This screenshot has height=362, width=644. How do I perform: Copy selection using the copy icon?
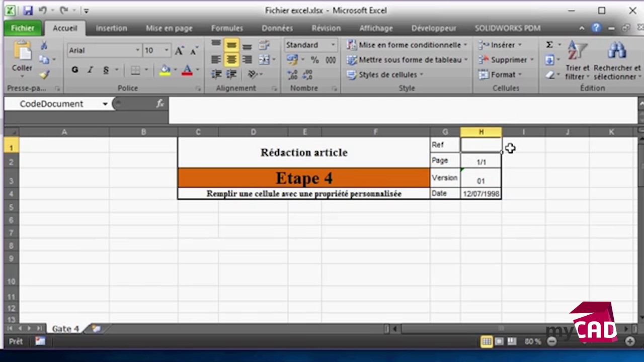coord(44,60)
